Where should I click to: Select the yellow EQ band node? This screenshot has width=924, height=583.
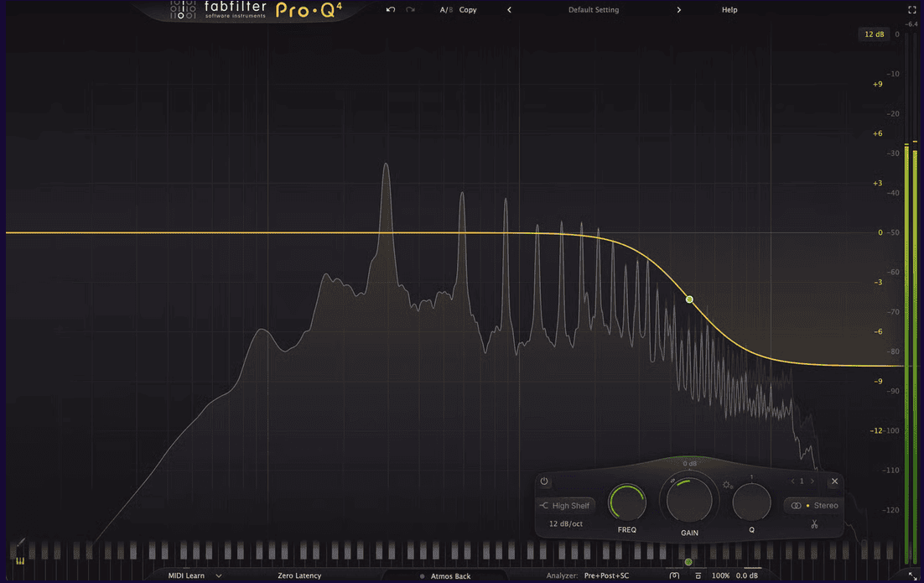pyautogui.click(x=689, y=299)
